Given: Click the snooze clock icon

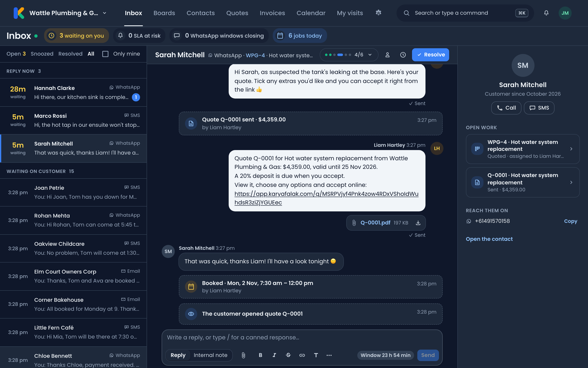Looking at the screenshot, I should (x=403, y=55).
